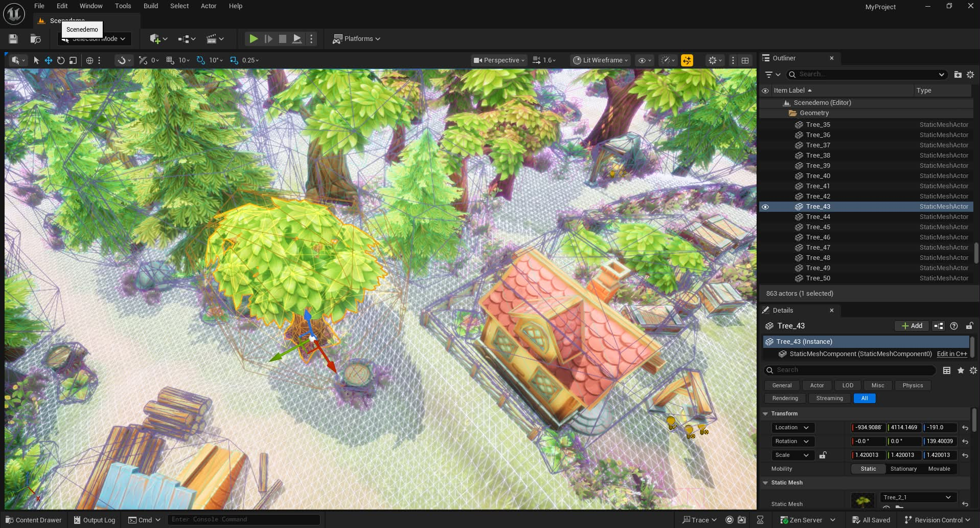
Task: Open the Build menu
Action: (151, 6)
